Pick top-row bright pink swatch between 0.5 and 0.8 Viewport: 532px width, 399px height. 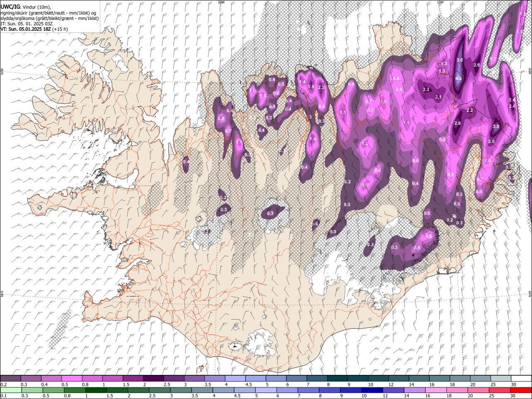tap(71, 378)
